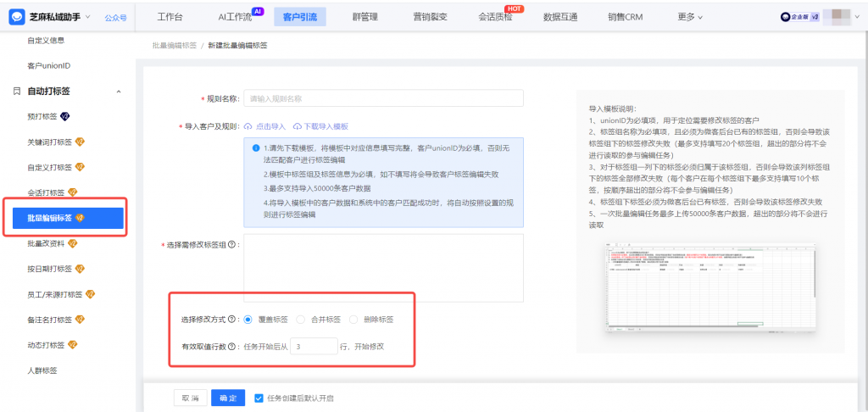Open 备注名打标签 in the sidebar

49,320
